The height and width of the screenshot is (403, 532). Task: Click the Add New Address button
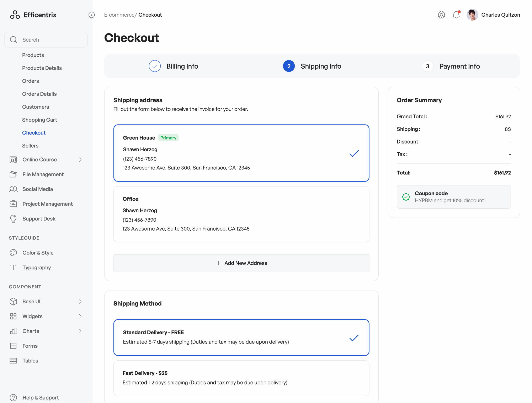click(x=241, y=263)
